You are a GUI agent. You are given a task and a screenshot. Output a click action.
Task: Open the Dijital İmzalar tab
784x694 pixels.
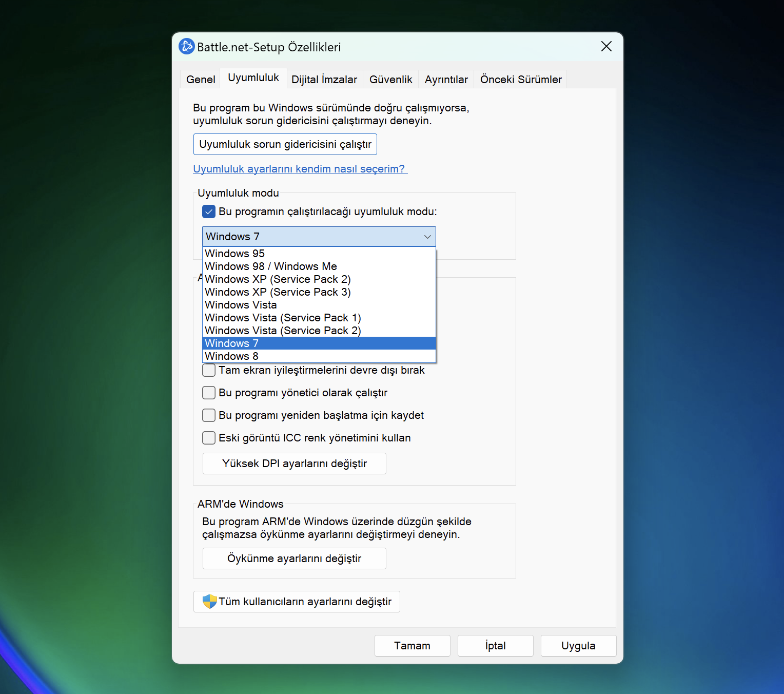click(x=324, y=80)
